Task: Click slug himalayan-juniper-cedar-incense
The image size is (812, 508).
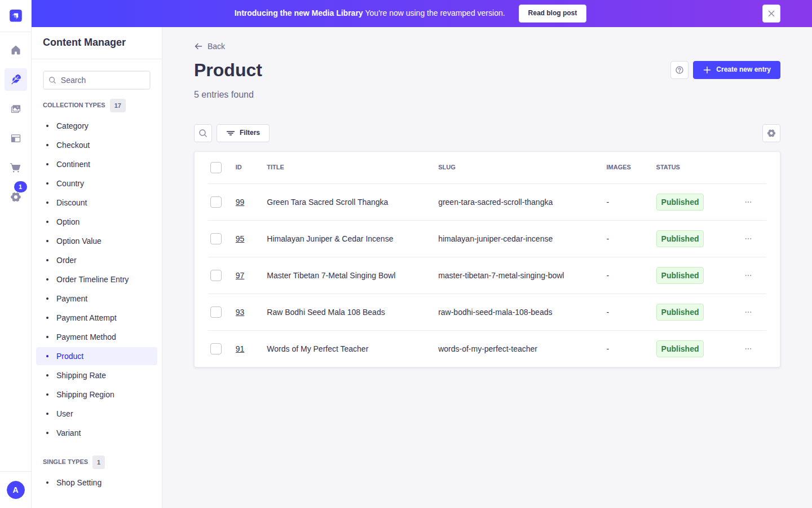Action: tap(495, 239)
